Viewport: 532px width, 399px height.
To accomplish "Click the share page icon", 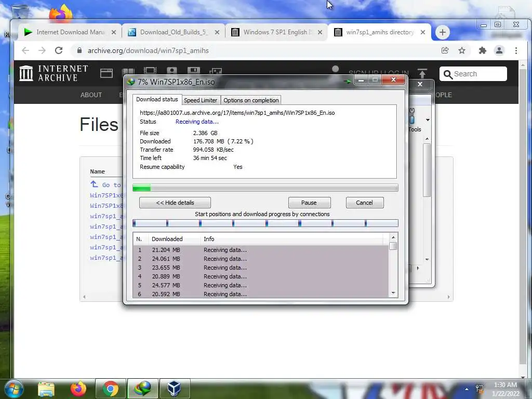I will coord(445,50).
